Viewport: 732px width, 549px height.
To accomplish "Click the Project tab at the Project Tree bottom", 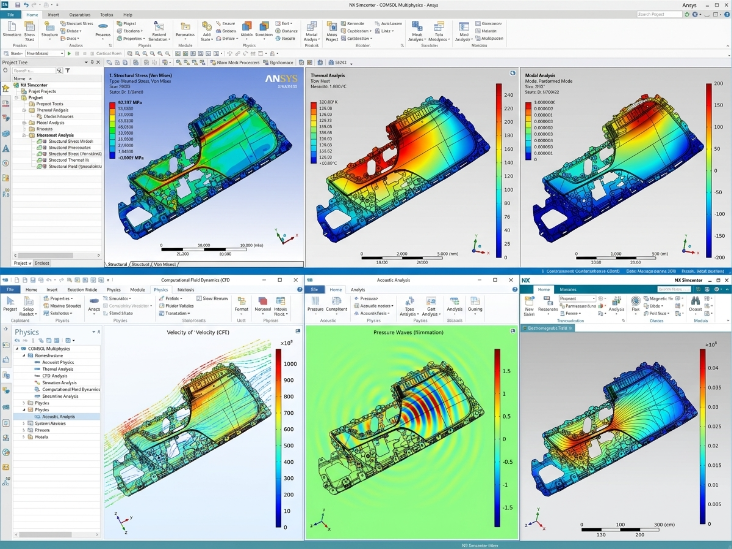I will [22, 263].
